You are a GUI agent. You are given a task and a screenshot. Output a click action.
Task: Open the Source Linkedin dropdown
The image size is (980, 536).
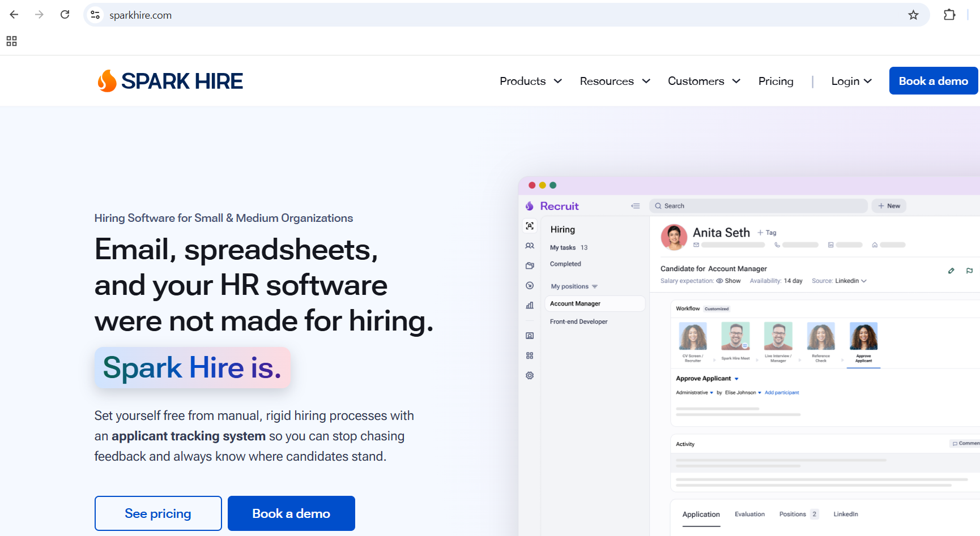point(851,281)
